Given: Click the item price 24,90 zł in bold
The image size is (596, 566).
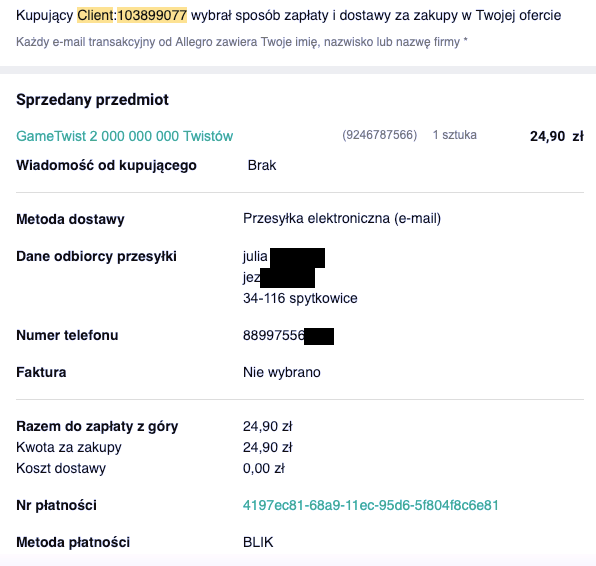Looking at the screenshot, I should tap(557, 136).
